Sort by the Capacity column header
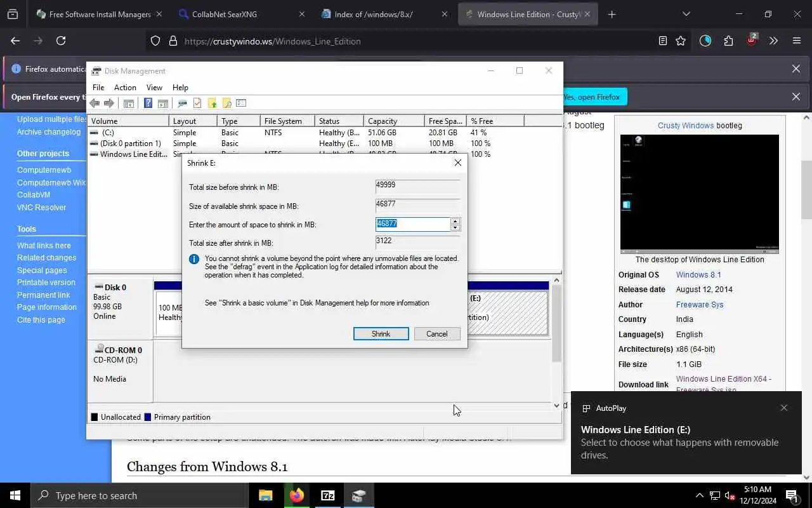 [394, 121]
